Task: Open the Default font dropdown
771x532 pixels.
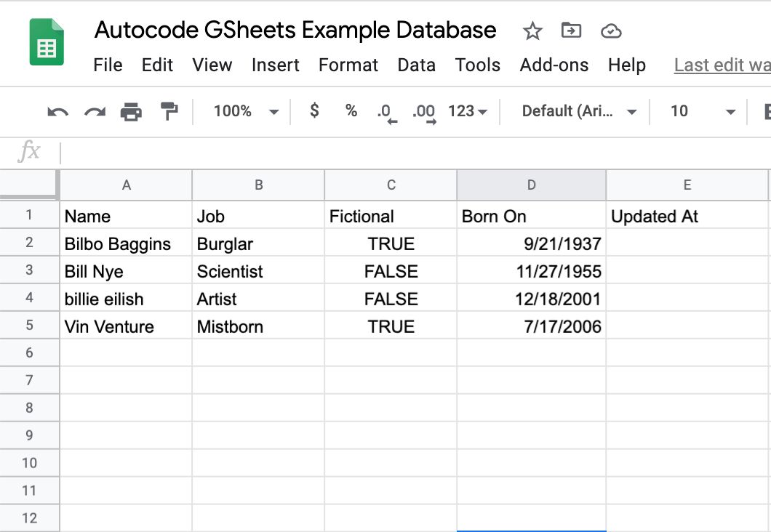Action: [x=578, y=111]
